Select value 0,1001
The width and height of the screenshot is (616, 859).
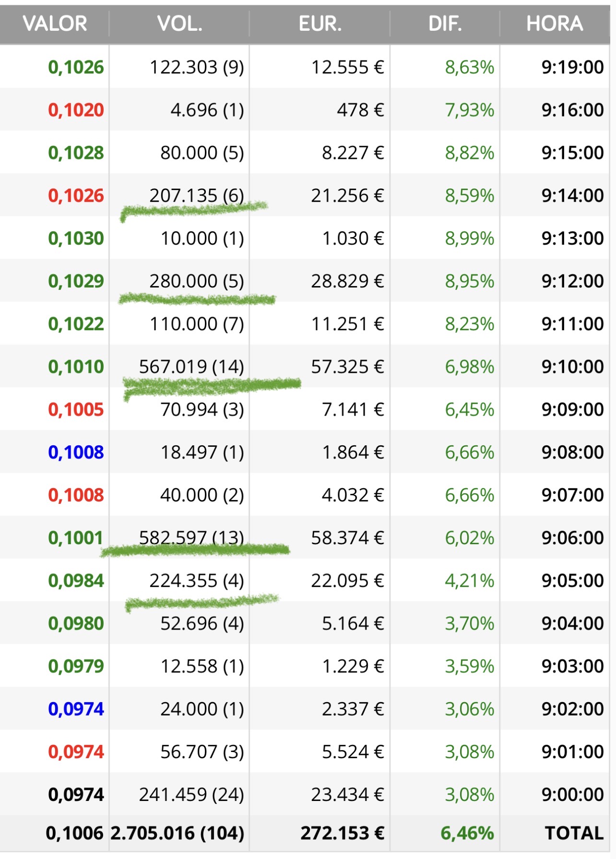pyautogui.click(x=76, y=537)
